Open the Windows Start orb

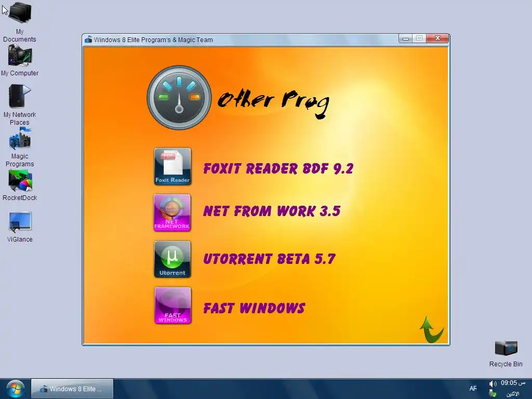tap(15, 389)
